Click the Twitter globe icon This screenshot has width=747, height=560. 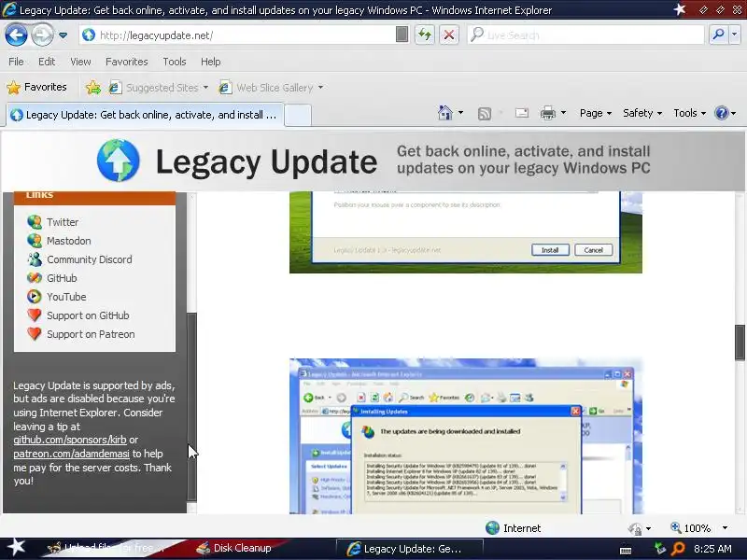pyautogui.click(x=35, y=222)
